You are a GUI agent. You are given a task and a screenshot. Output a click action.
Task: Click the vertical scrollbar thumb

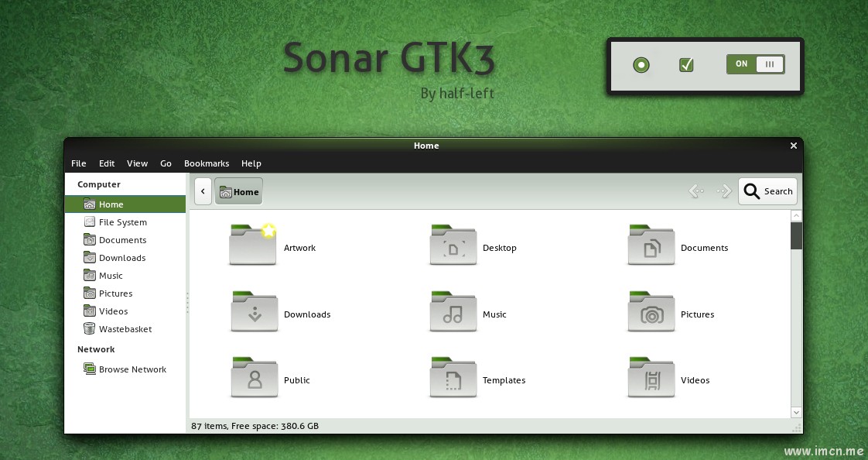796,235
